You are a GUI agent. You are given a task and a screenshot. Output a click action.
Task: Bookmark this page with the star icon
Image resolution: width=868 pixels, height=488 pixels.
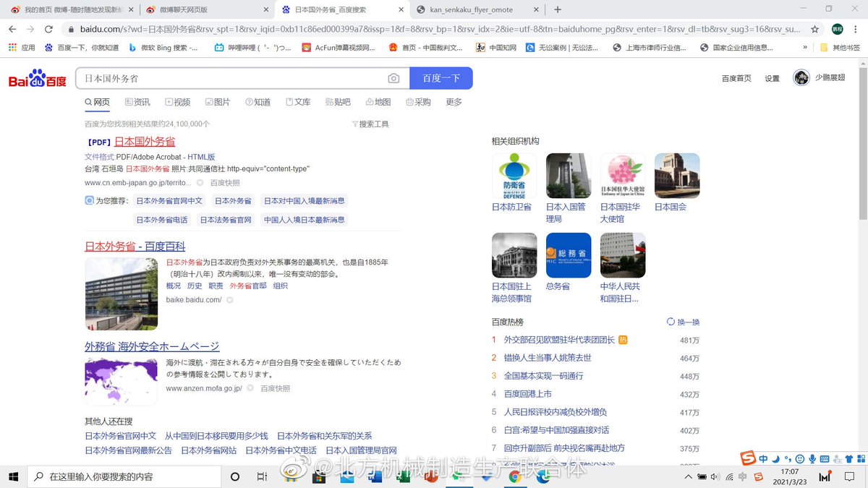pos(815,29)
